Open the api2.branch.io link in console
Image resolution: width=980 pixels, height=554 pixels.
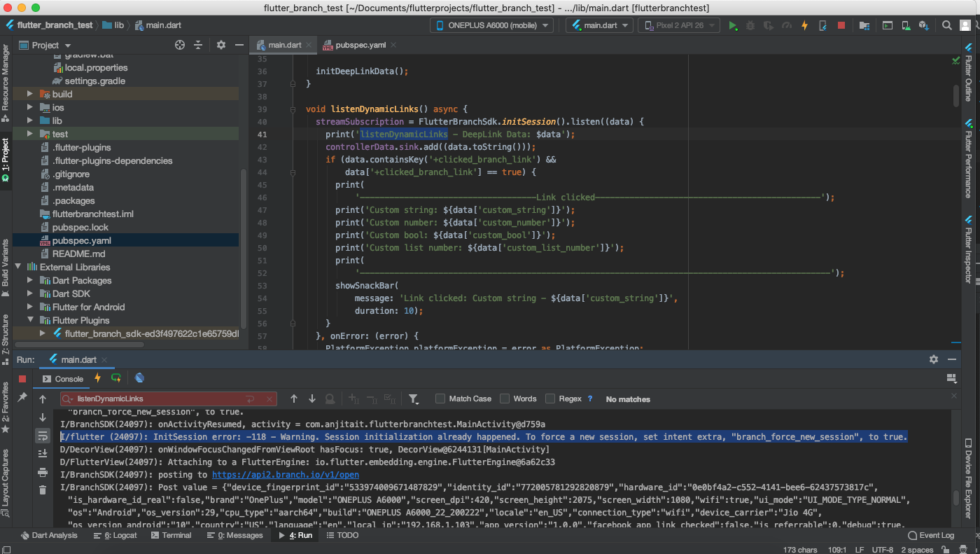coord(285,474)
